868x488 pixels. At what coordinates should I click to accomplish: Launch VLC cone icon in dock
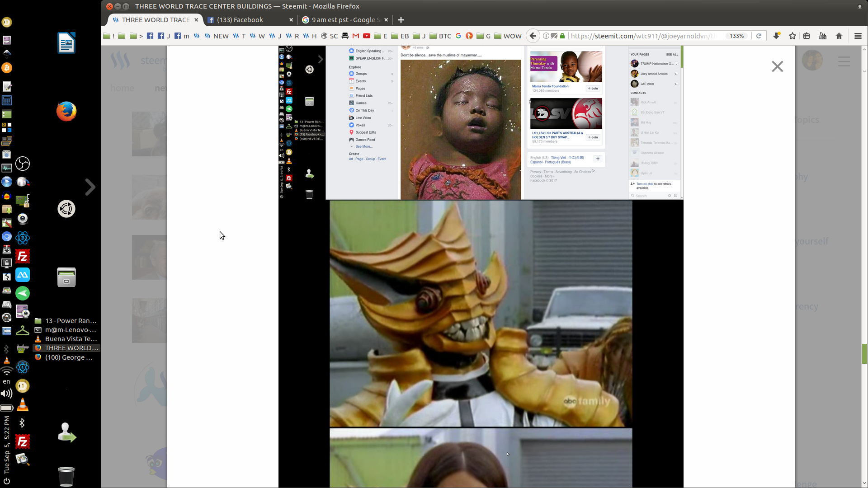(23, 405)
